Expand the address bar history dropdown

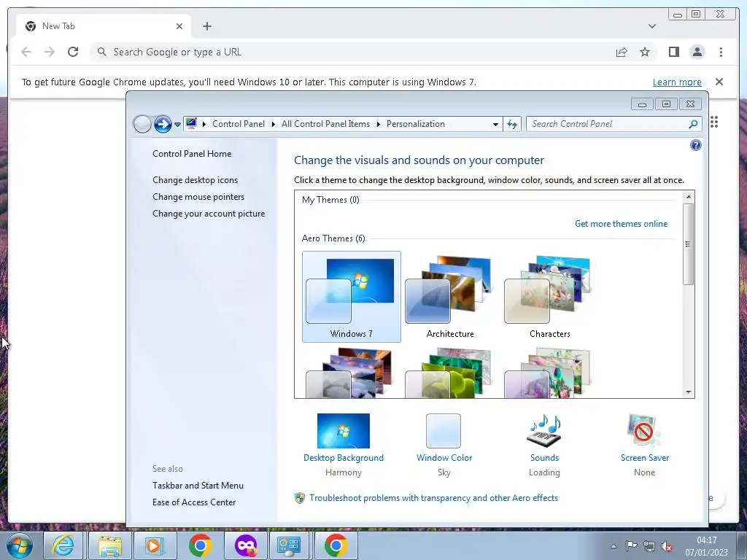[495, 124]
